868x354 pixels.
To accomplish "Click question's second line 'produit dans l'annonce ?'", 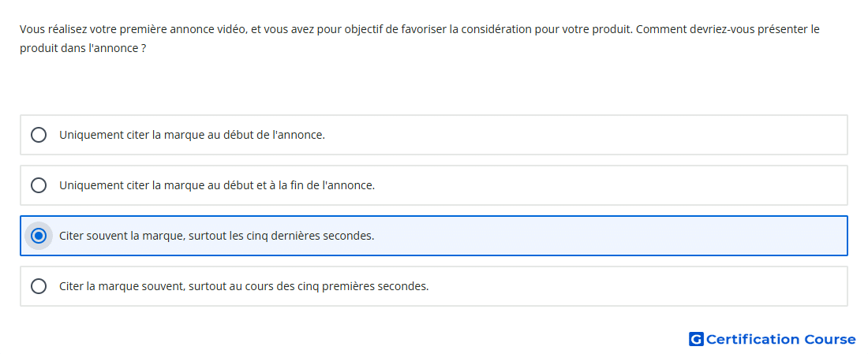I will (83, 48).
